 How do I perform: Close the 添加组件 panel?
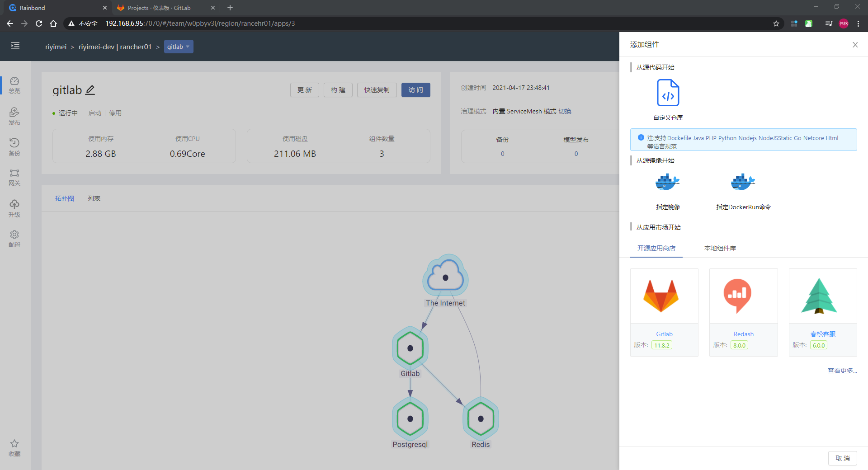coord(855,45)
